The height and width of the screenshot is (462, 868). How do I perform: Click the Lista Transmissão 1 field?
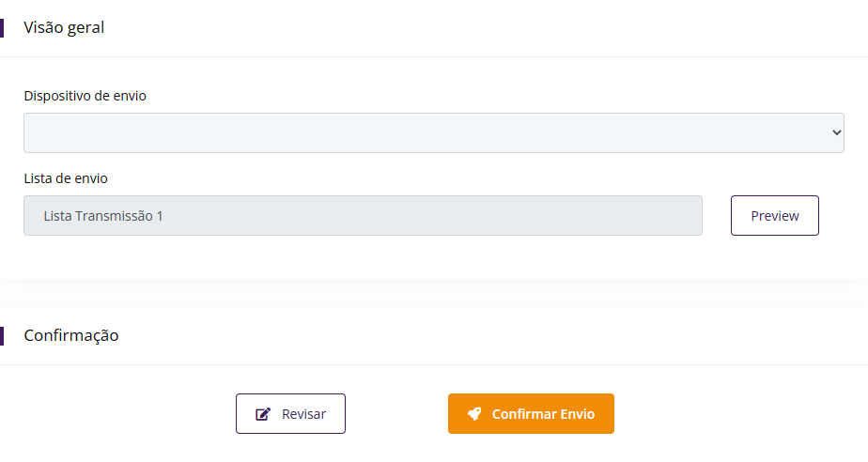pos(363,216)
